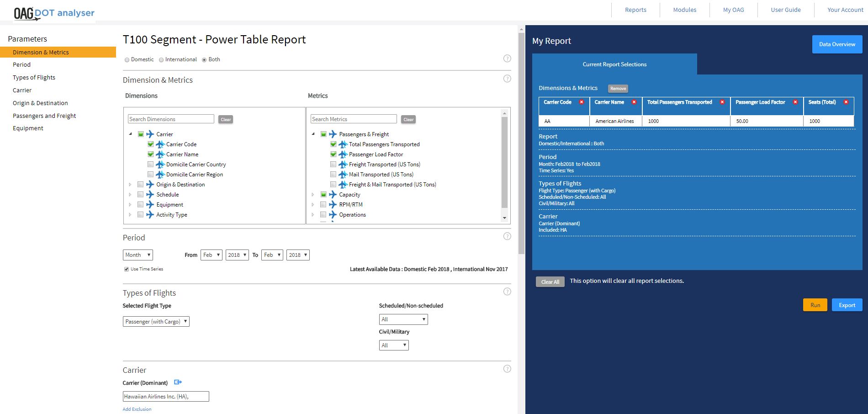Click the Search Metrics input field
Image resolution: width=868 pixels, height=414 pixels.
coord(353,119)
